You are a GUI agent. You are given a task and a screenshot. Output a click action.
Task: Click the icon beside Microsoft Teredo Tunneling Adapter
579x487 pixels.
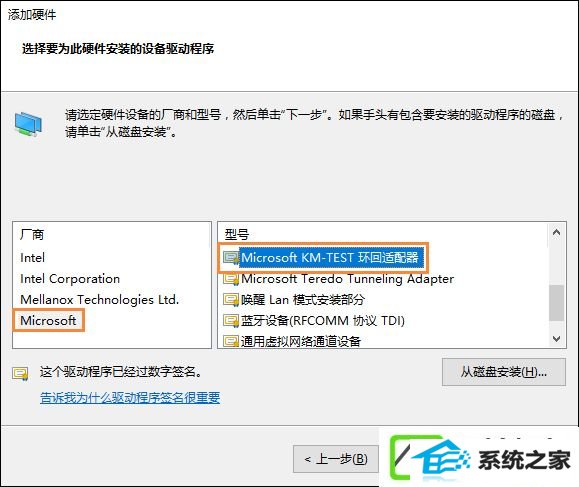tap(231, 279)
